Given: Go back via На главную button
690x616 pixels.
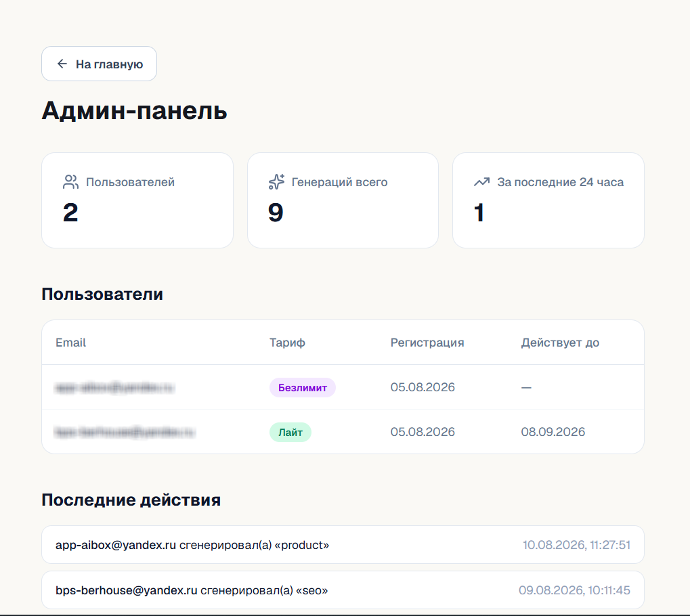Looking at the screenshot, I should coord(99,64).
